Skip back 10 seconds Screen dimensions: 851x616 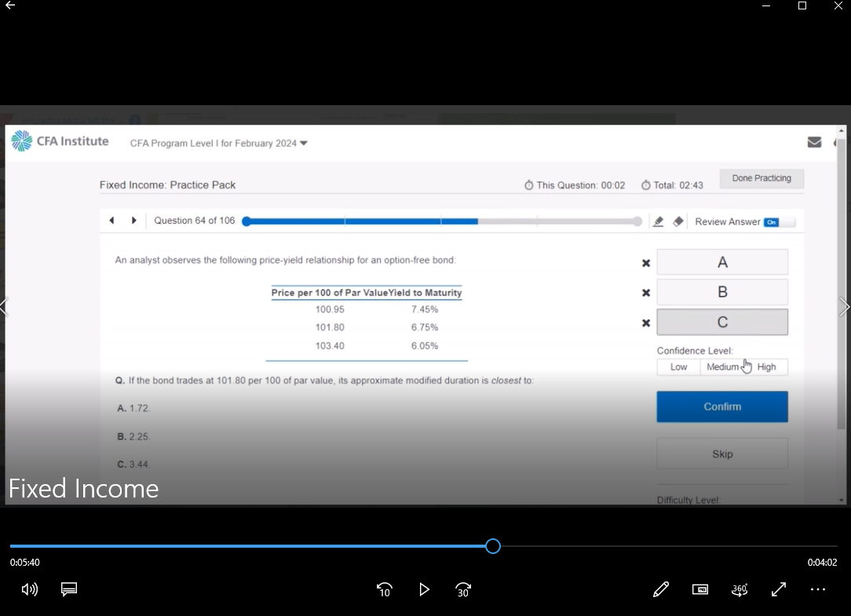point(385,589)
